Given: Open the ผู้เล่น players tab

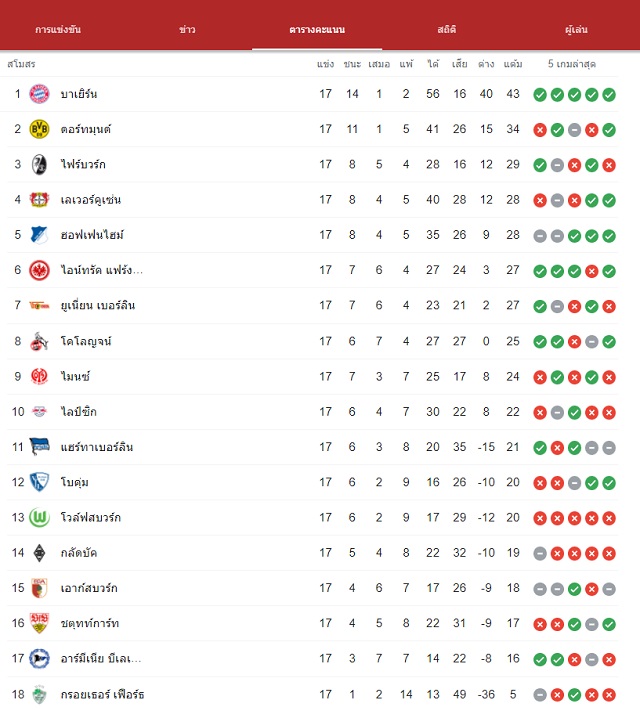Looking at the screenshot, I should 576,30.
